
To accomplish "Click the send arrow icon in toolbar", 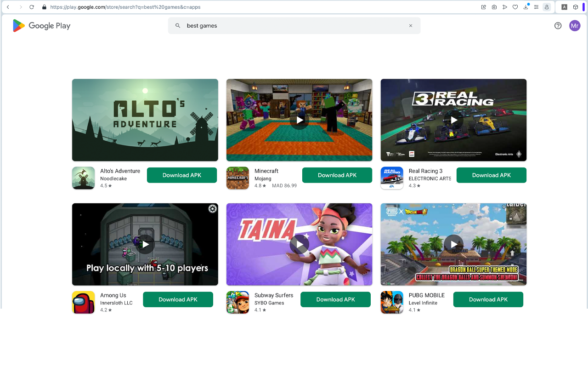I will coord(505,7).
